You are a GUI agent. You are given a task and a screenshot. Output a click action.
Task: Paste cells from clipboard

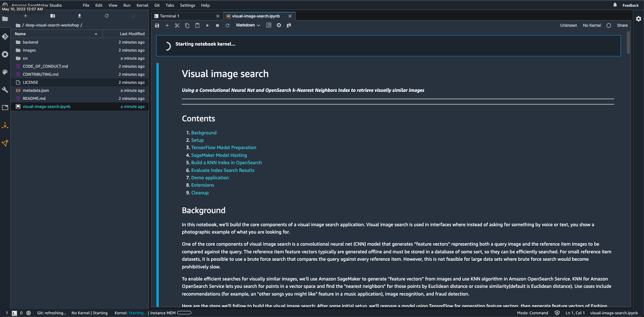197,25
